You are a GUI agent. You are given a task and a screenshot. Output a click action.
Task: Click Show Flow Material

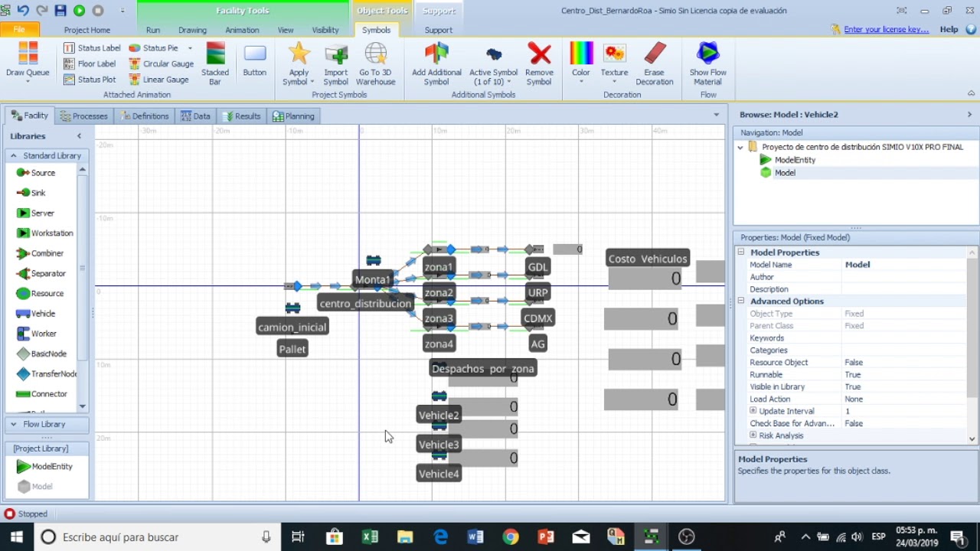[x=707, y=64]
